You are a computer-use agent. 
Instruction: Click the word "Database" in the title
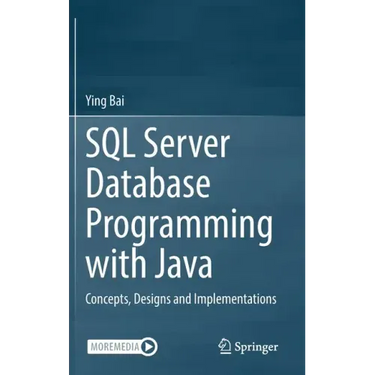pos(148,183)
